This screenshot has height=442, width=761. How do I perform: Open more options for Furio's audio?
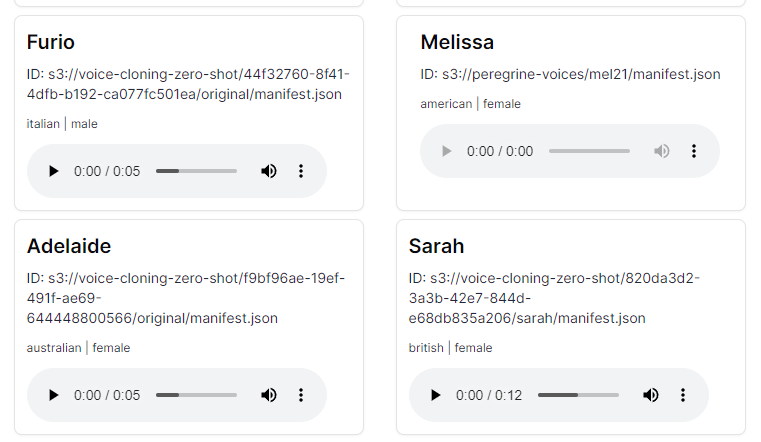click(301, 171)
